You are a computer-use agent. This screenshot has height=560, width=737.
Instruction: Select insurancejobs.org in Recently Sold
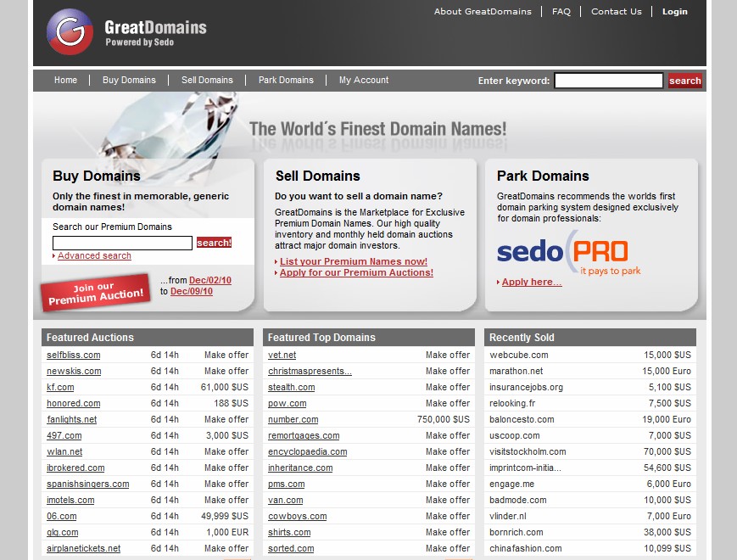coord(526,388)
